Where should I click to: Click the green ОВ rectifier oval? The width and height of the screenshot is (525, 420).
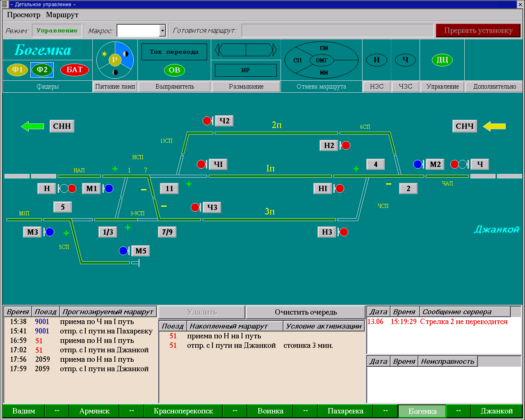pos(174,70)
